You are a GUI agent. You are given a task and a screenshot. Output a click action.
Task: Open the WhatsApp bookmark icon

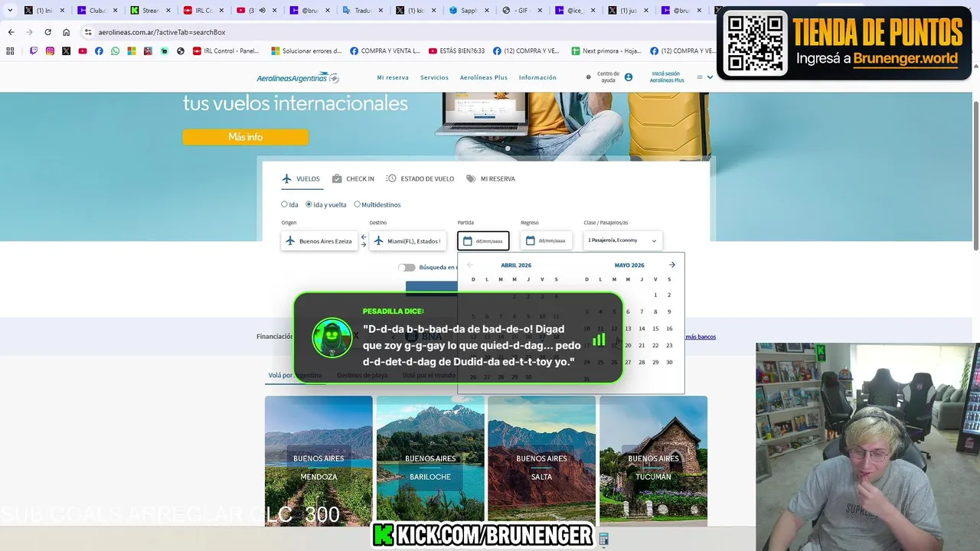[116, 51]
